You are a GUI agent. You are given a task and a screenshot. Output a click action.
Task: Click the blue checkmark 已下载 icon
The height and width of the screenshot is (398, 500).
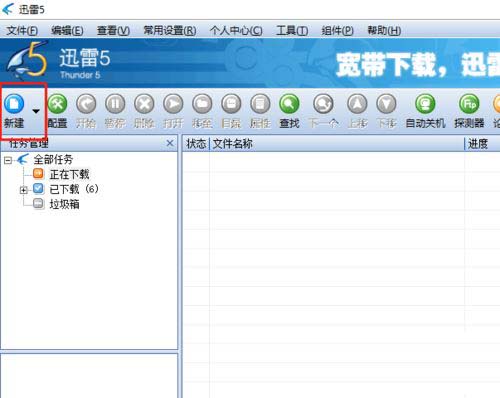(x=38, y=189)
